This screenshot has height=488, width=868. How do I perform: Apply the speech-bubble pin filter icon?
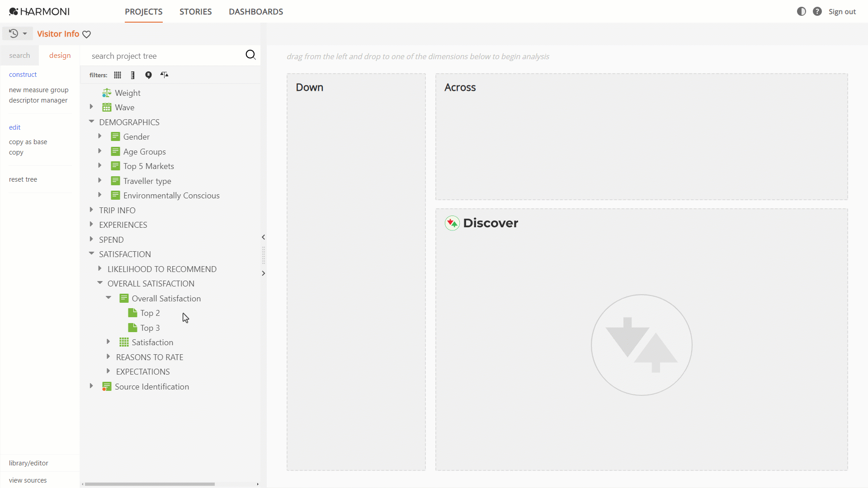coord(148,75)
